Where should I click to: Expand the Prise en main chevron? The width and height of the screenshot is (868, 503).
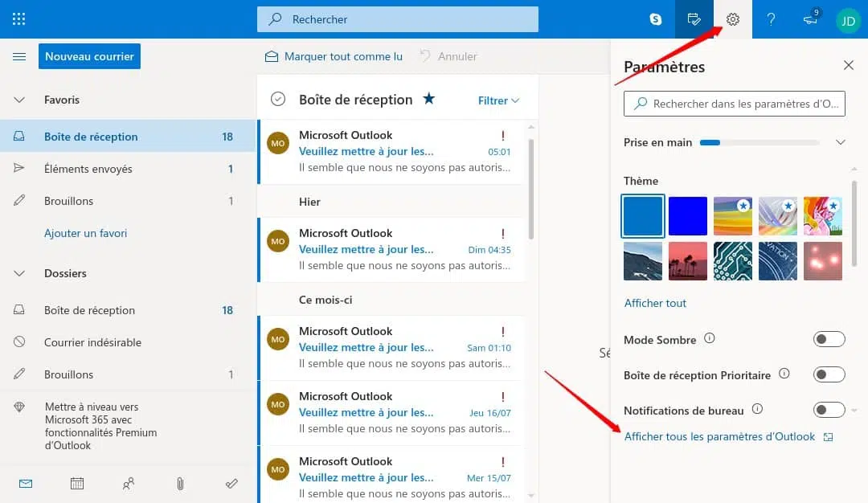coord(841,142)
